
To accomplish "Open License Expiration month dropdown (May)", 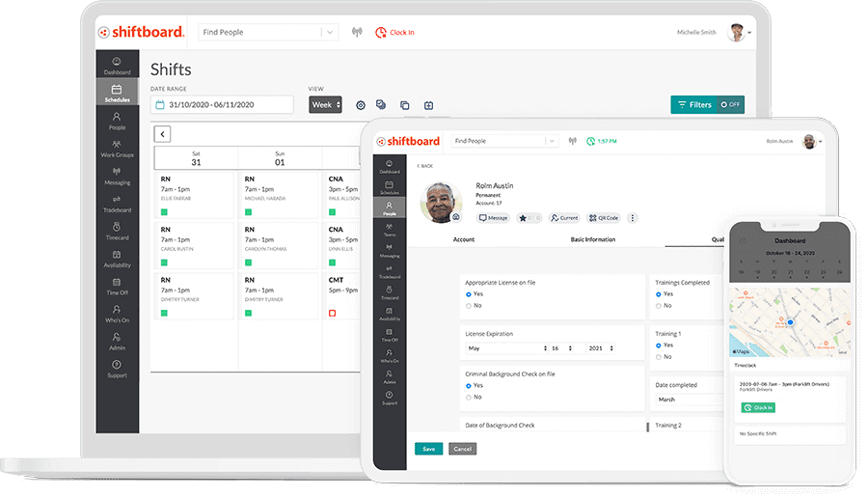I will tap(507, 348).
